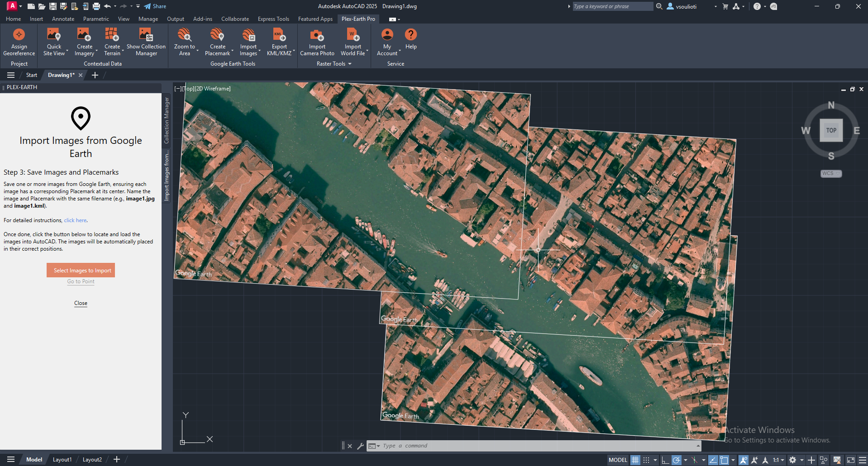Click New drawing icon in quick access
This screenshot has height=466, width=868.
[x=31, y=6]
